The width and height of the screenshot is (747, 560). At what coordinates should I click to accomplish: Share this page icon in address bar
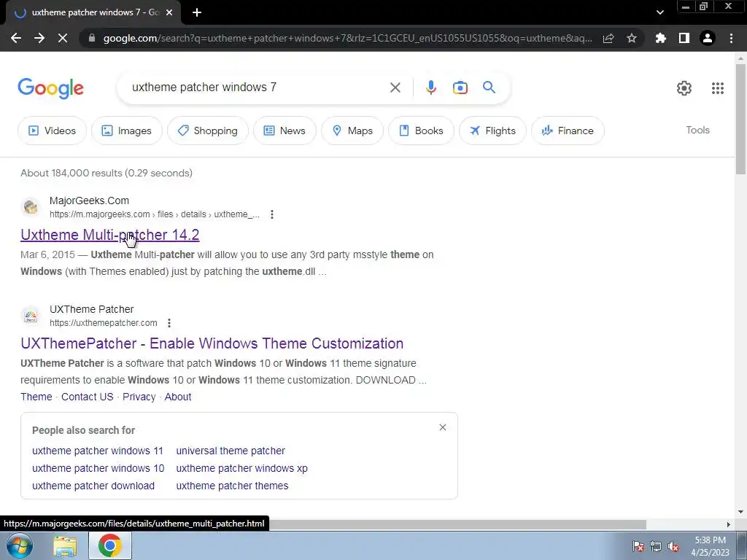point(608,38)
